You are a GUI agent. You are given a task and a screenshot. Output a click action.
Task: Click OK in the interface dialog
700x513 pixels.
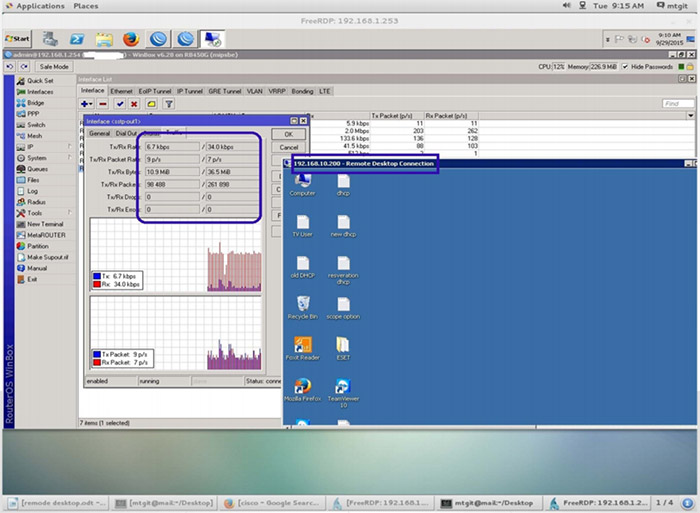coord(289,134)
